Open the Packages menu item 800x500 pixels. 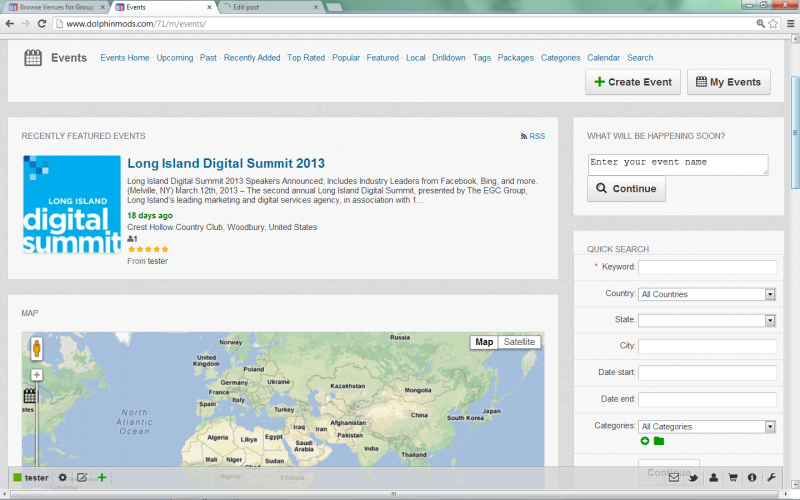click(515, 58)
